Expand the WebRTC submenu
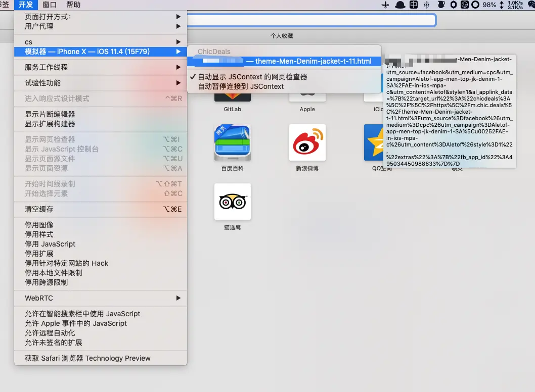The width and height of the screenshot is (535, 392). pos(101,298)
